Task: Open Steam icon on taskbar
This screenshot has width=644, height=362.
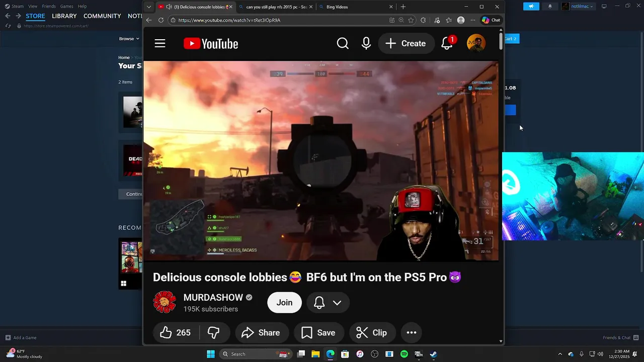Action: pos(433,354)
